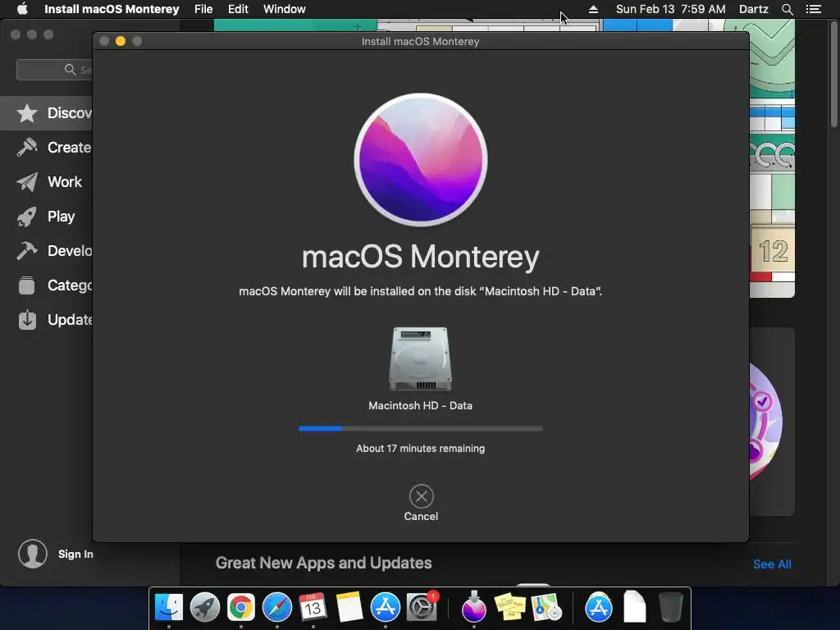
Task: Open the Window menu
Action: tap(285, 9)
